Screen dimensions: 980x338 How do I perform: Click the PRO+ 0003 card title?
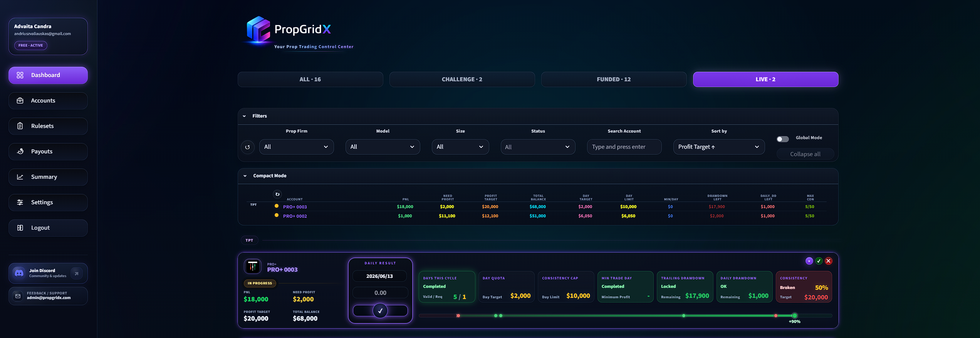[x=282, y=270]
